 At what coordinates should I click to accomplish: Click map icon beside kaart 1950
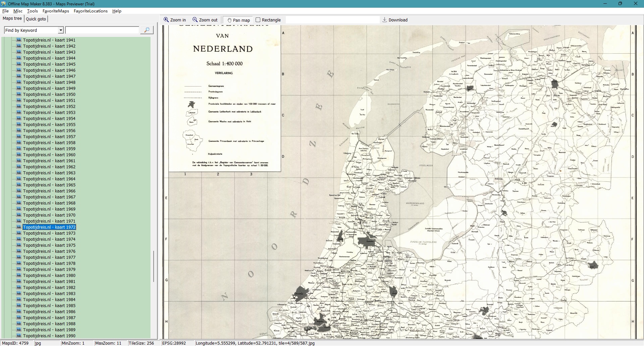tap(19, 94)
